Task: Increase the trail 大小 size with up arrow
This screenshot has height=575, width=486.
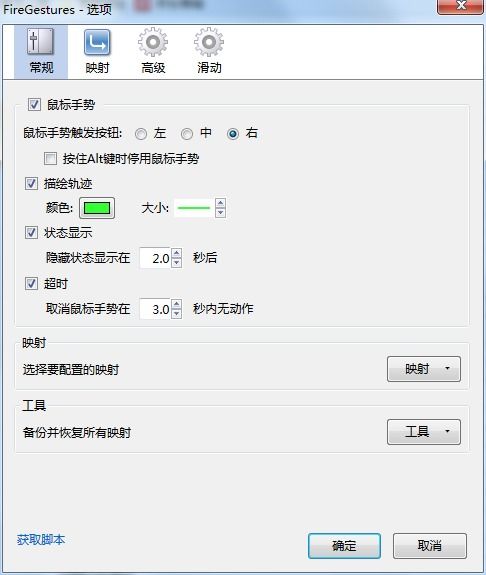Action: tap(220, 203)
